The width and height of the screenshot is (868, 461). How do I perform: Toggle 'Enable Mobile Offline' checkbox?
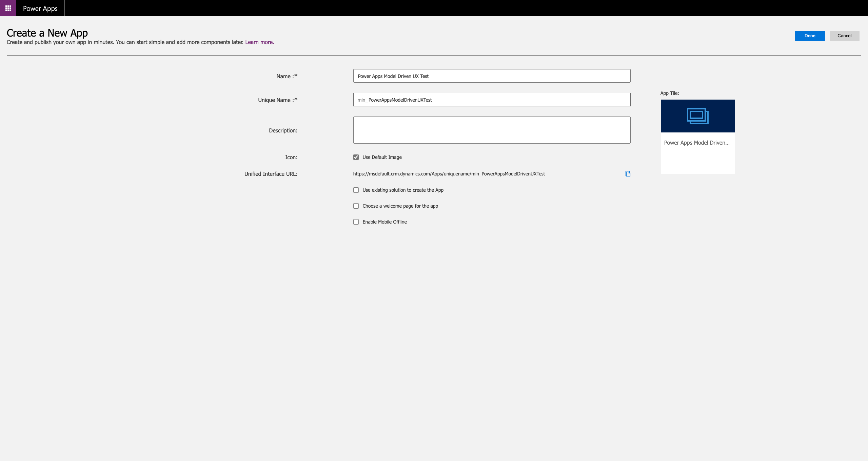355,222
